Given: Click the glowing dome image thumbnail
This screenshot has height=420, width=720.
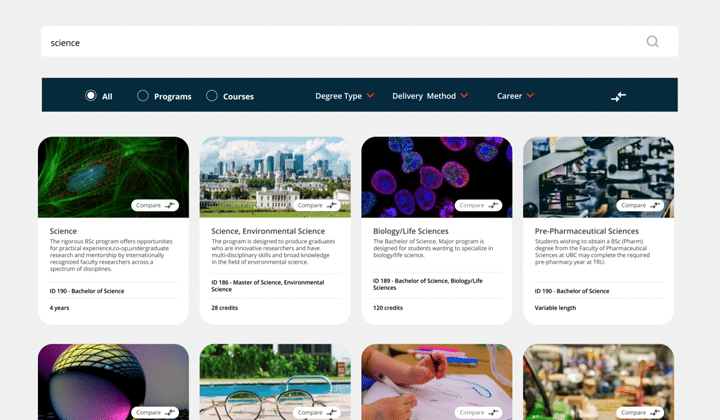Looking at the screenshot, I should (113, 382).
